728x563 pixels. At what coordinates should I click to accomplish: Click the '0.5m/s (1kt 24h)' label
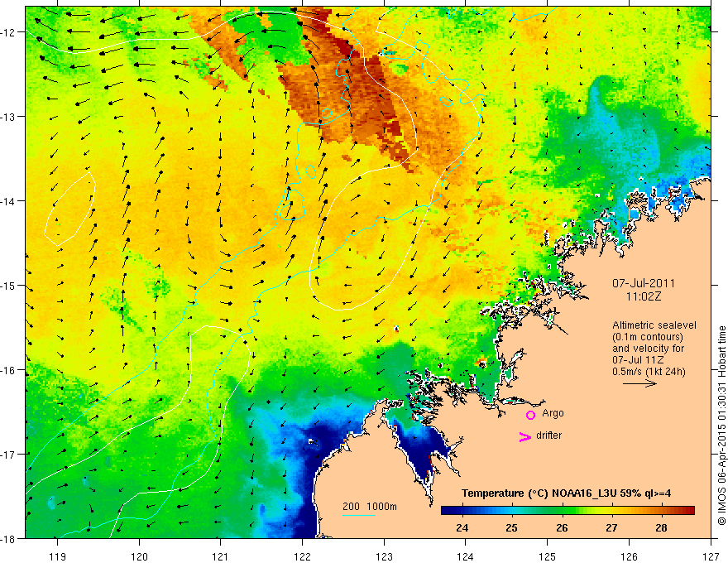click(649, 372)
